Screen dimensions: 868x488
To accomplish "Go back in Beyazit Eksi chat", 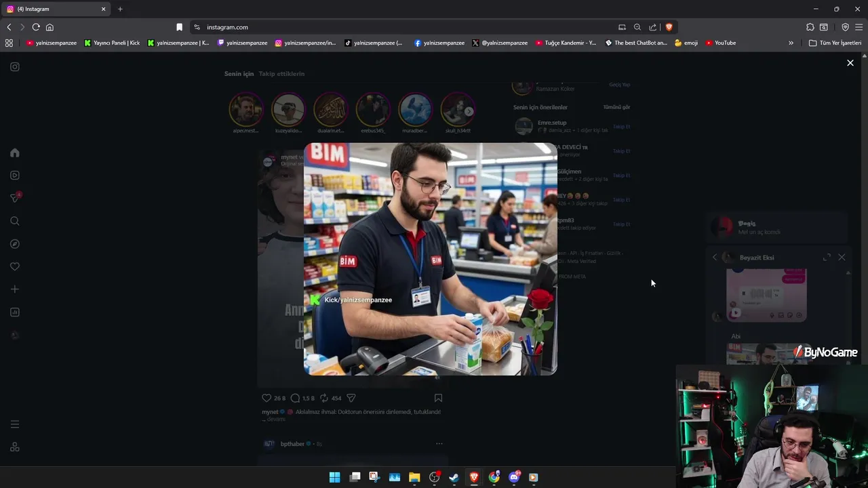I will pos(714,258).
